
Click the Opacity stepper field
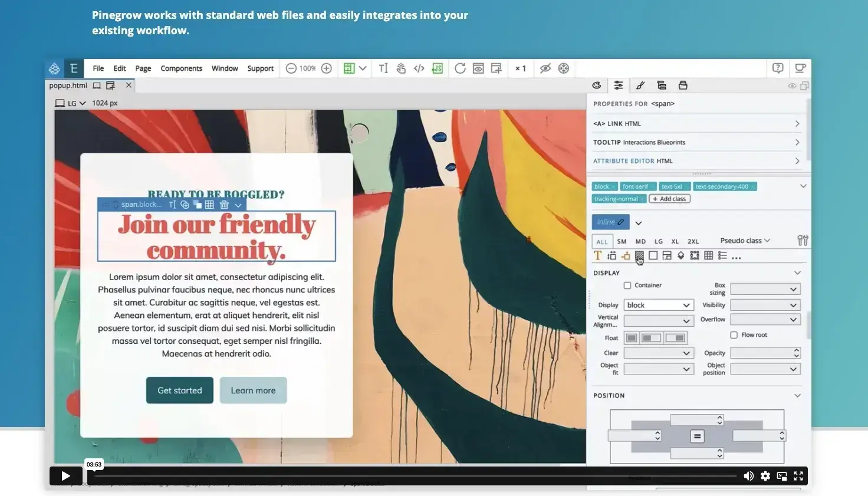coord(765,353)
